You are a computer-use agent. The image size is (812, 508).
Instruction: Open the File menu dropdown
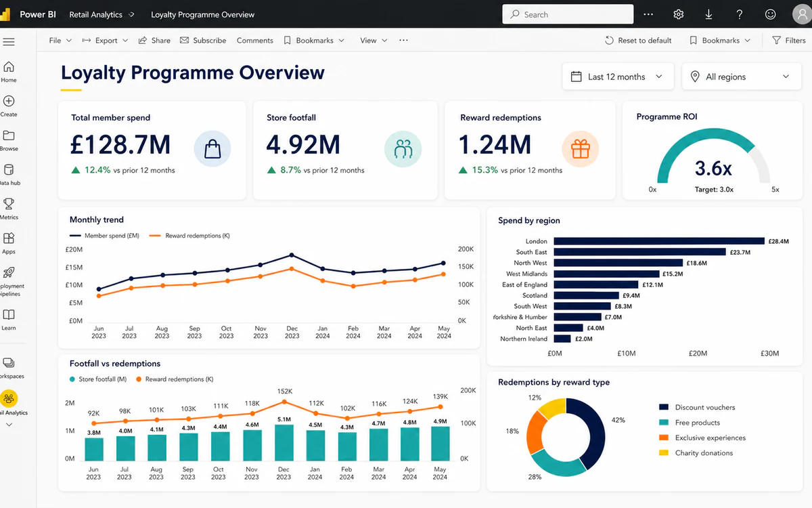pos(61,41)
